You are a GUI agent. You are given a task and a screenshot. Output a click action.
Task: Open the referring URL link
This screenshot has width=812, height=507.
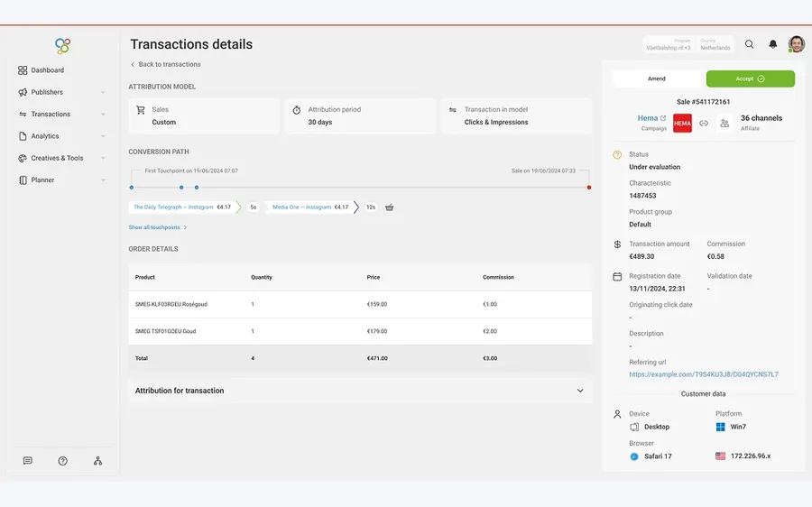[x=703, y=374]
